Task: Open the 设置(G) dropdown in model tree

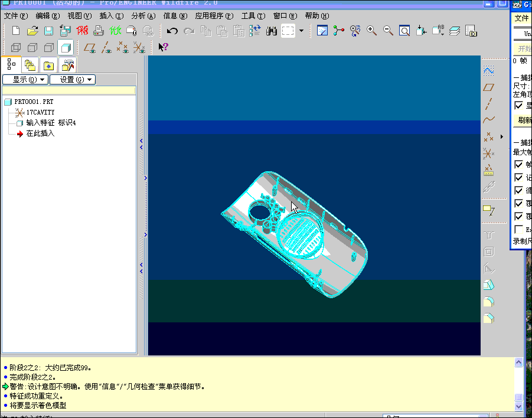Action: click(x=73, y=80)
